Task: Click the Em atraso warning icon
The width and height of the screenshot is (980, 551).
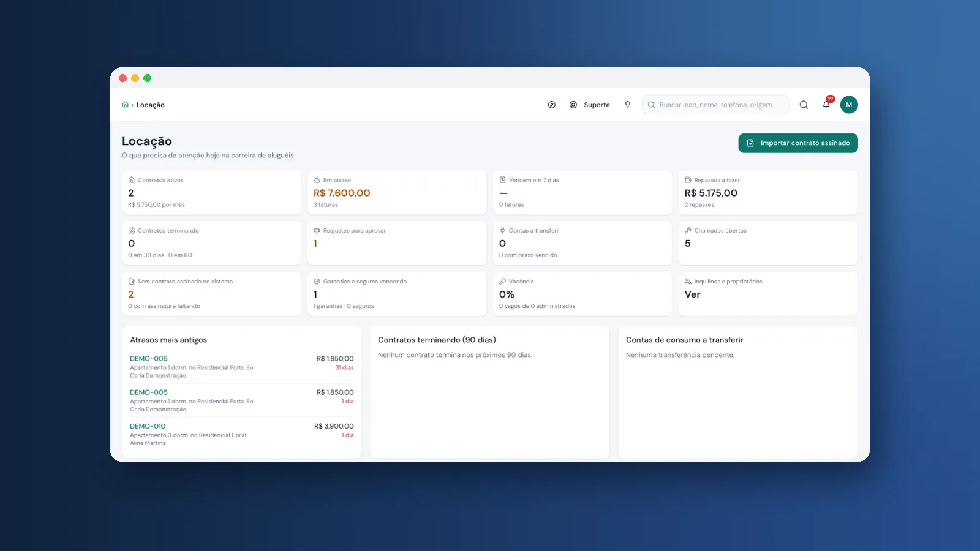Action: click(317, 180)
